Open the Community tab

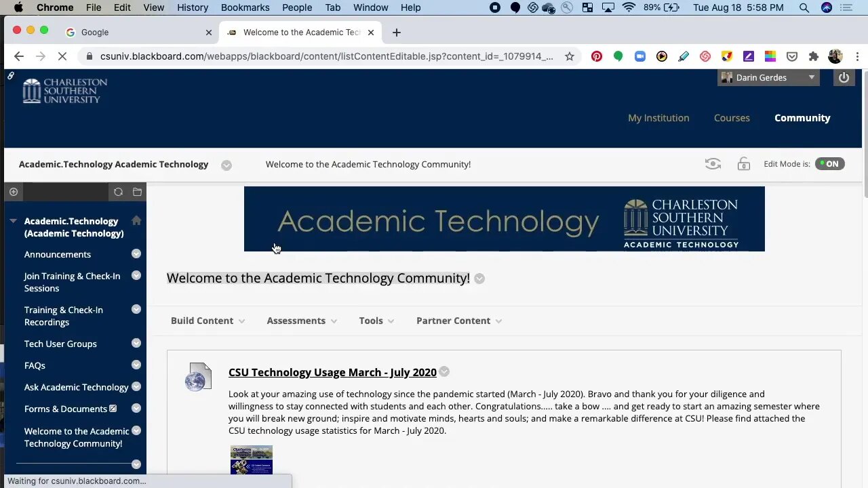click(802, 118)
